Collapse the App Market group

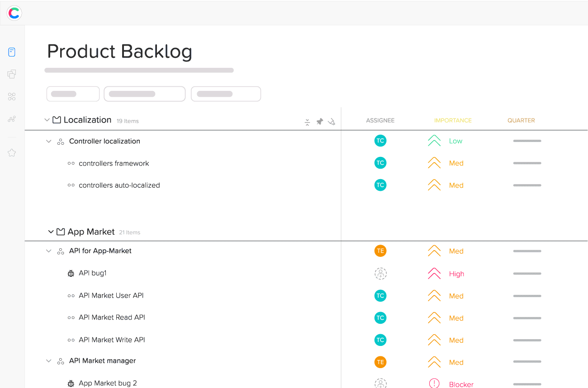tap(51, 232)
